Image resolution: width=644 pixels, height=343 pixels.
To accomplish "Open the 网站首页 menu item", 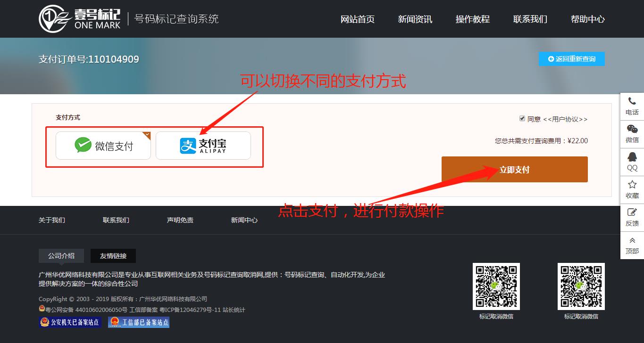I will tap(358, 19).
